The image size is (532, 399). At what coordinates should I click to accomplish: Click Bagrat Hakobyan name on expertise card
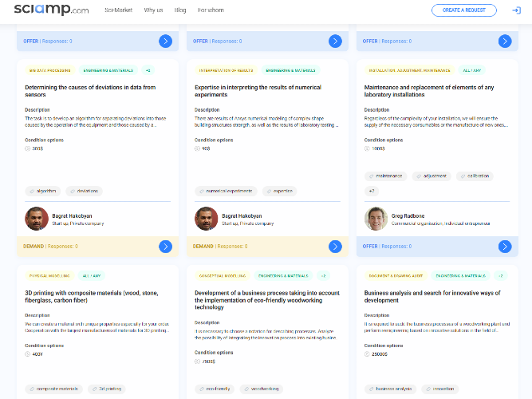[242, 216]
